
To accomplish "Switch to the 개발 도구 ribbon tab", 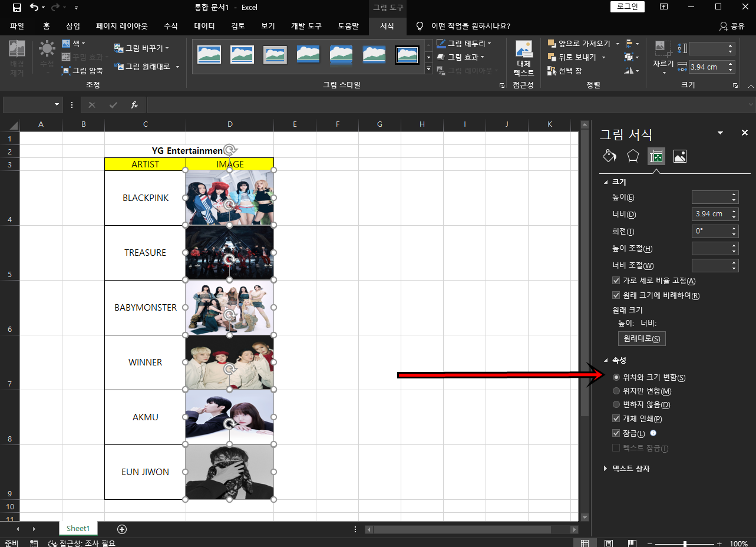I will pyautogui.click(x=306, y=27).
